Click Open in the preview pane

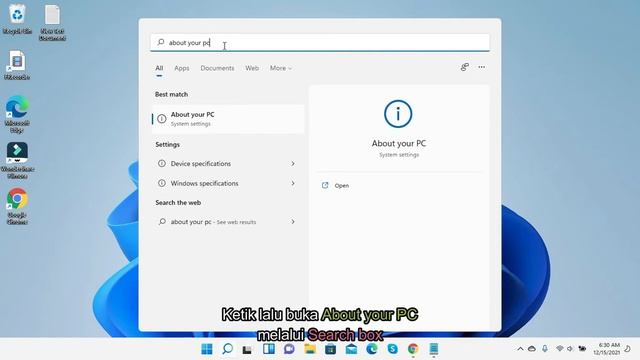(342, 185)
